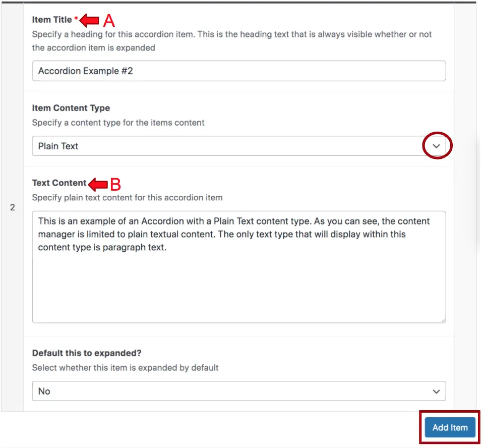483x448 pixels.
Task: Click the red arrow pointing at Item Title
Action: [x=89, y=20]
